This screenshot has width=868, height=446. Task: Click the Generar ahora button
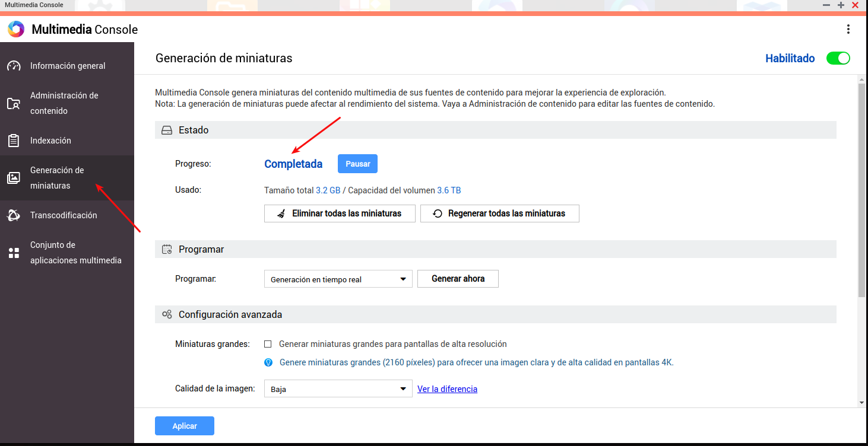pyautogui.click(x=458, y=279)
